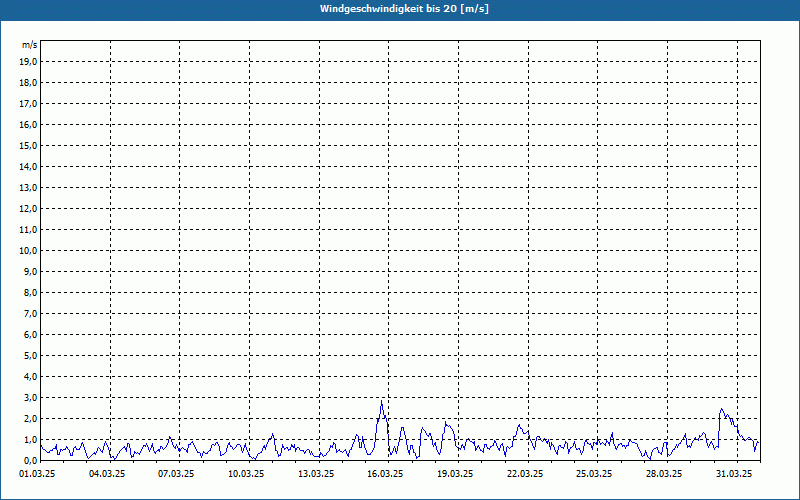Select the 28.03.25 date label
The height and width of the screenshot is (500, 800).
pyautogui.click(x=664, y=474)
